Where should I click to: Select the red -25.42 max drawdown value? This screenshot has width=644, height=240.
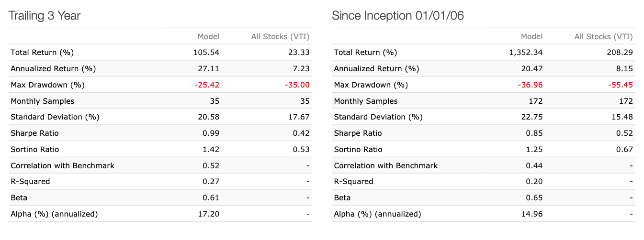coord(208,85)
